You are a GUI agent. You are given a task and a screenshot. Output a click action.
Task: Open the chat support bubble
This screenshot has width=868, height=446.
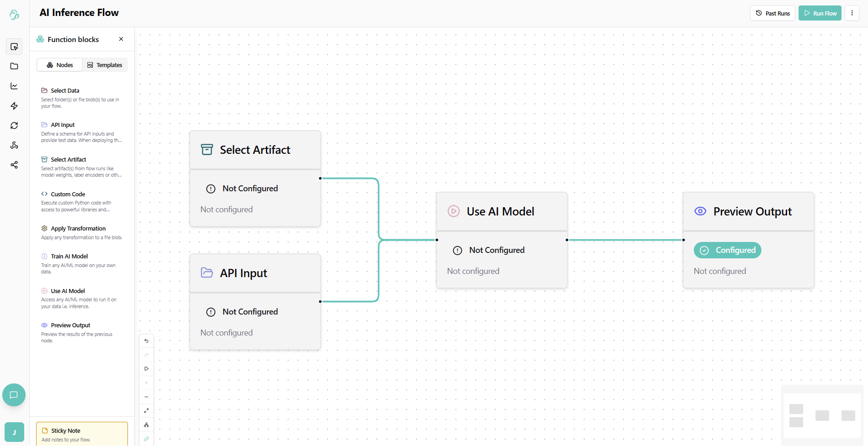click(14, 395)
